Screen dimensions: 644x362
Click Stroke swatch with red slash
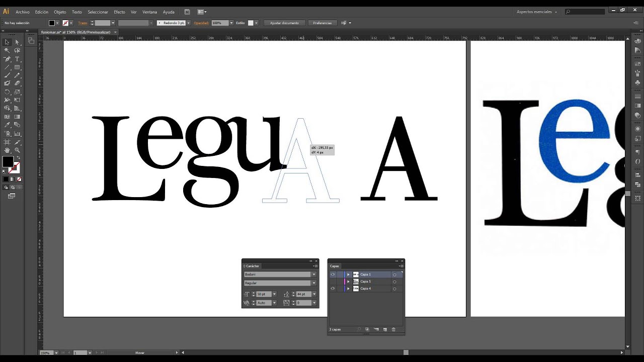click(x=15, y=168)
